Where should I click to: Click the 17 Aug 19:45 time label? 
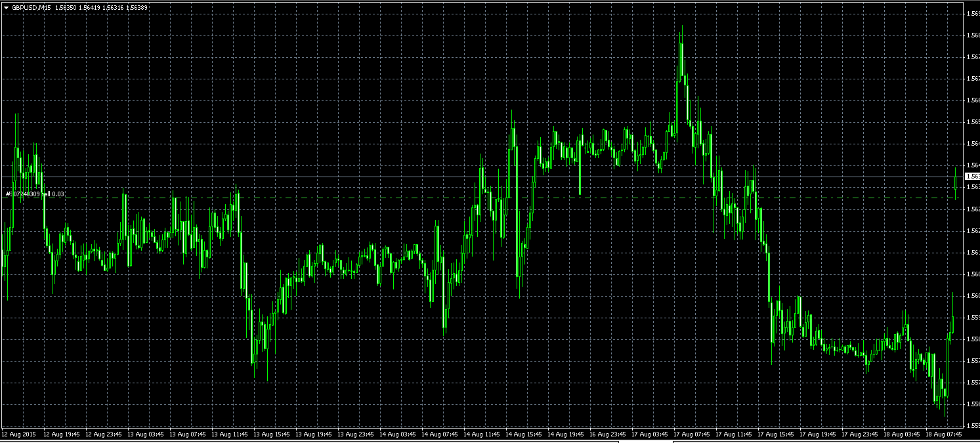click(x=818, y=434)
